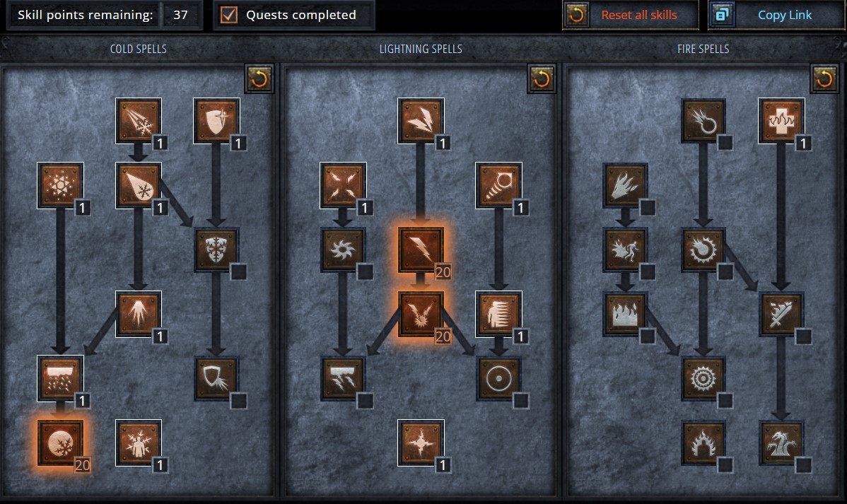Click the Static Field skill icon
Image resolution: width=847 pixels, height=504 pixels.
(343, 185)
